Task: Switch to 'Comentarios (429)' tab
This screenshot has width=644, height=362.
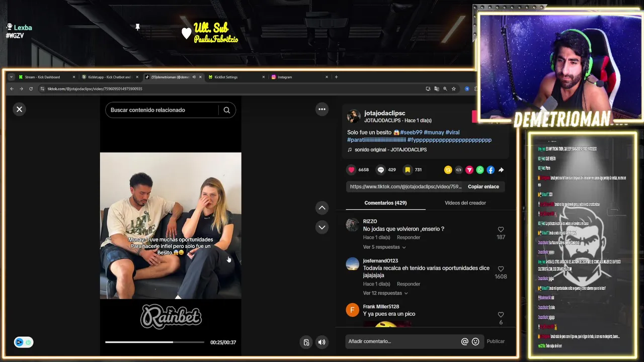Action: click(x=385, y=203)
